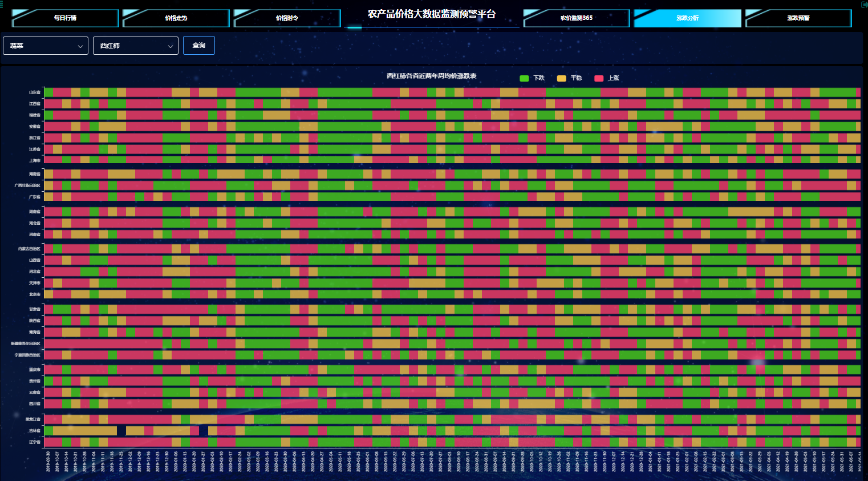Expand the 蔬菜 category dropdown
This screenshot has height=481, width=868.
click(46, 46)
